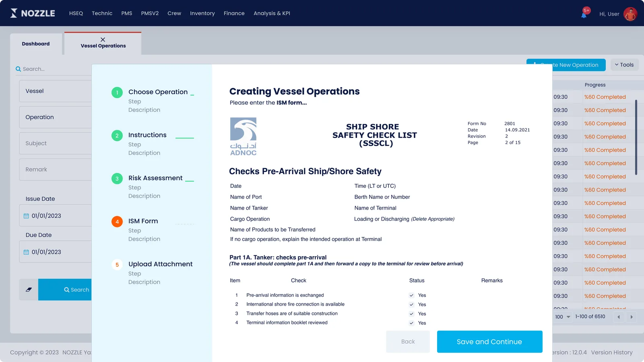Click the magnifier icon beside Search...
Viewport: 644px width, 362px height.
(x=18, y=69)
